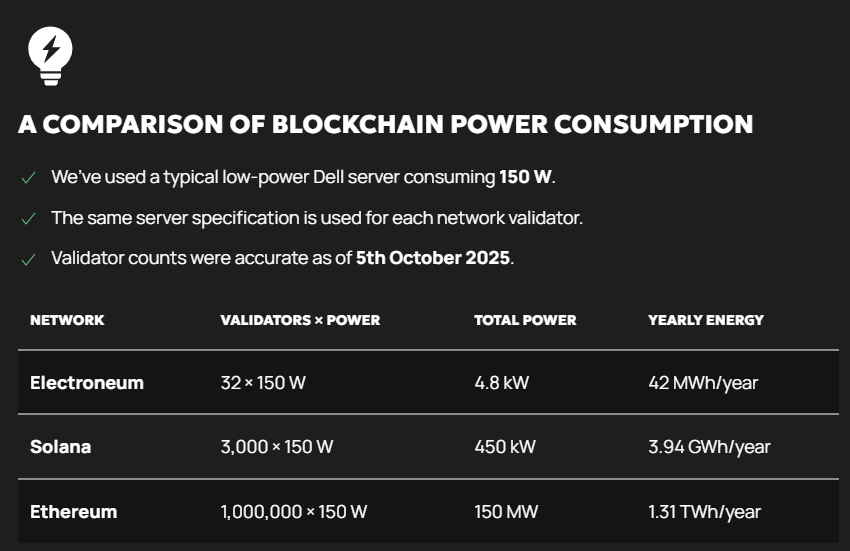
Task: Select the Ethereum network name
Action: coord(73,512)
